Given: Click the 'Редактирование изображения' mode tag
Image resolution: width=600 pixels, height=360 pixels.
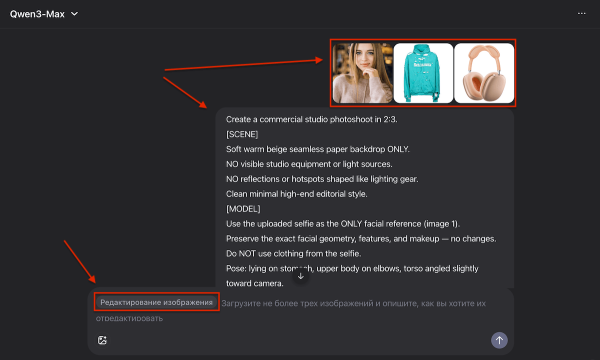Looking at the screenshot, I should [x=156, y=302].
